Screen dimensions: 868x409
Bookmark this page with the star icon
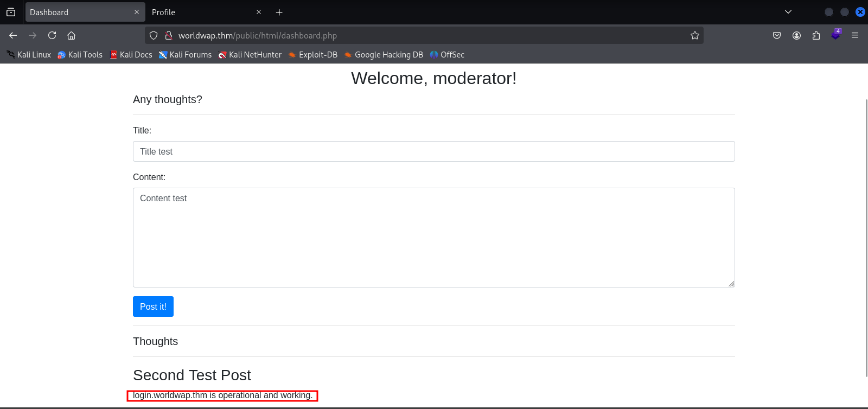(695, 35)
